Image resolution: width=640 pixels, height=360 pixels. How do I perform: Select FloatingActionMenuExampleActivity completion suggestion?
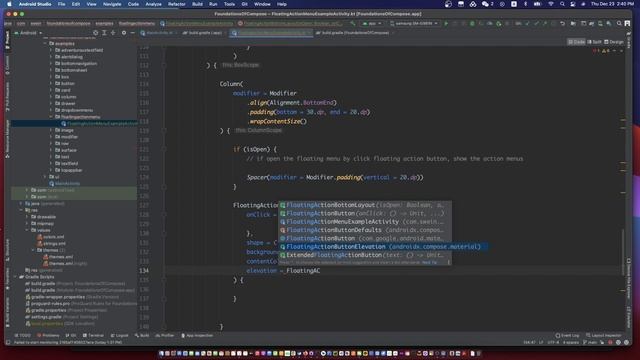[365, 222]
